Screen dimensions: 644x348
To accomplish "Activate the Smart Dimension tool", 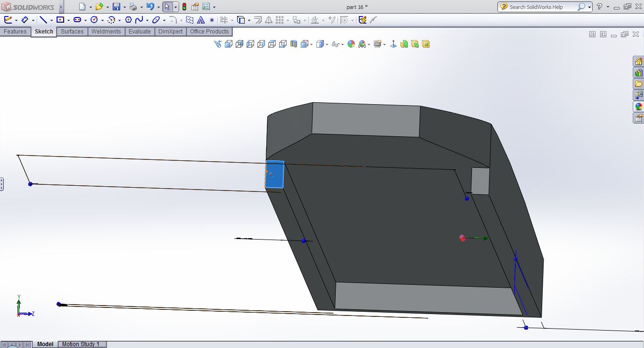I will (x=25, y=20).
